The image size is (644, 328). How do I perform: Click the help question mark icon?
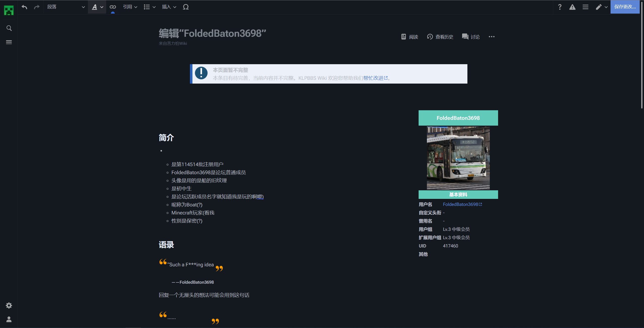point(560,7)
